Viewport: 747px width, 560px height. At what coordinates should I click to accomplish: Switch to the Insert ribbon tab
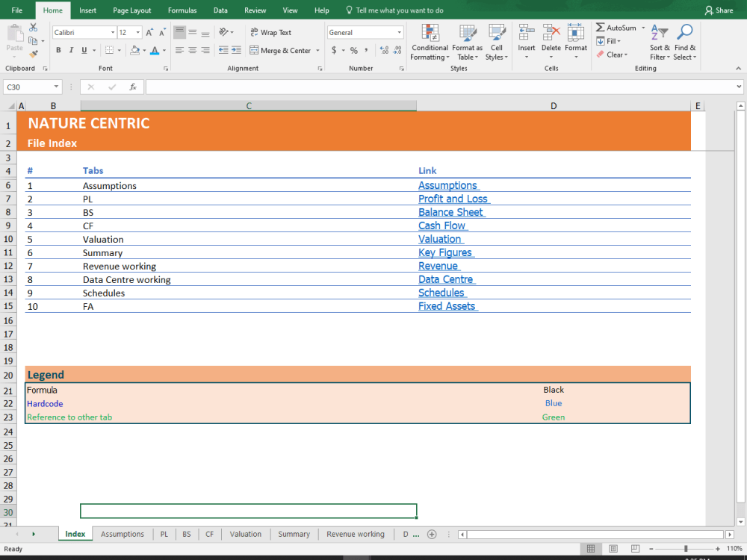click(87, 10)
